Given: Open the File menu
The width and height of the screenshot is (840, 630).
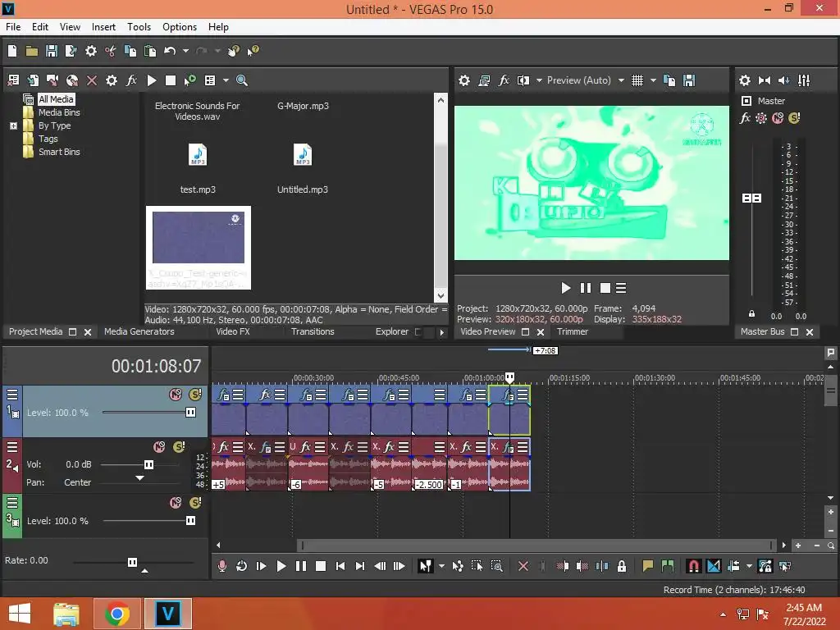Looking at the screenshot, I should (13, 27).
